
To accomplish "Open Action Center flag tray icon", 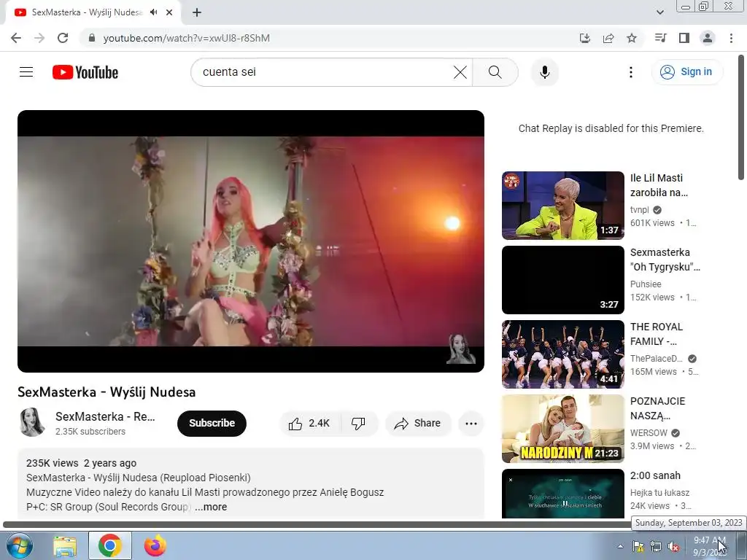I will coord(638,546).
